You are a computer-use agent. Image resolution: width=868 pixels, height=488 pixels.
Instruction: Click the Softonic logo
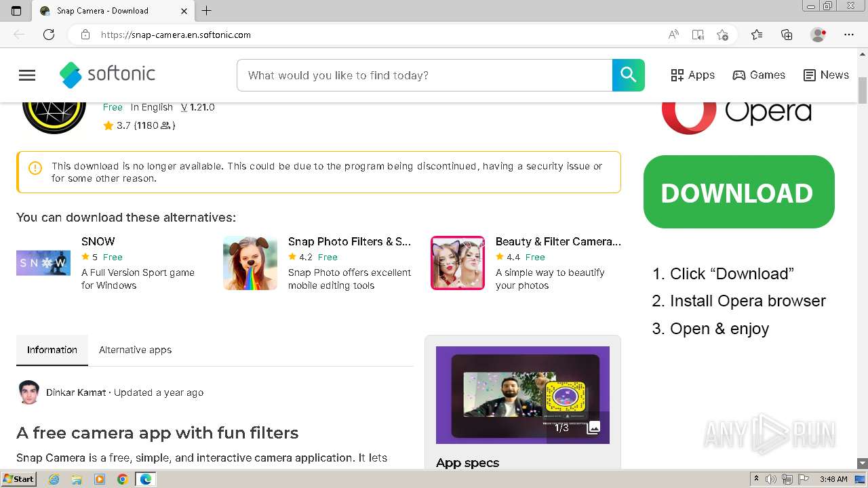107,75
